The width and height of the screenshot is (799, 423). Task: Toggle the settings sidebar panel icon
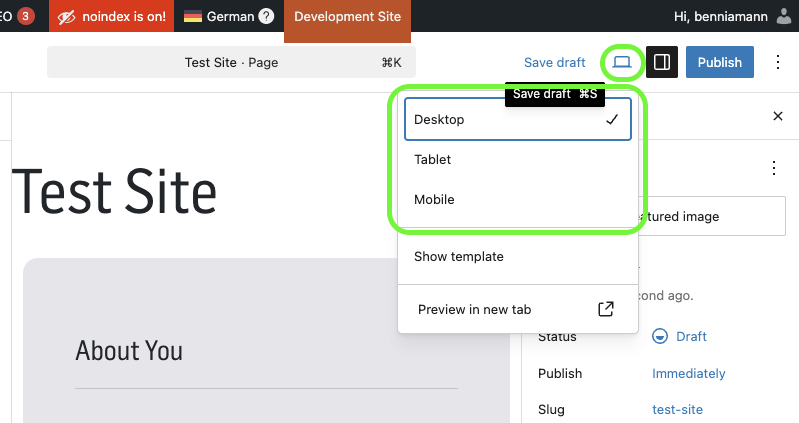tap(662, 62)
